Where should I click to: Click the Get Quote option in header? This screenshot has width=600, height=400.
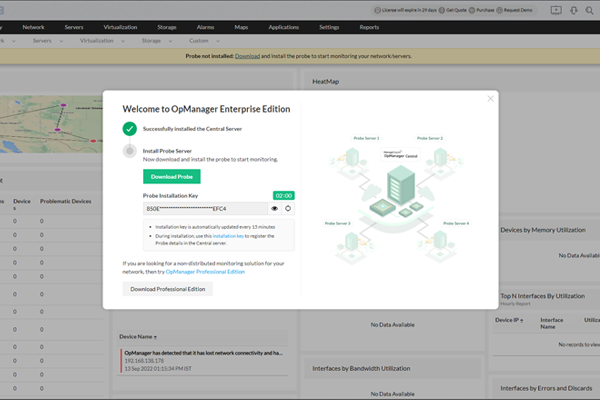453,10
